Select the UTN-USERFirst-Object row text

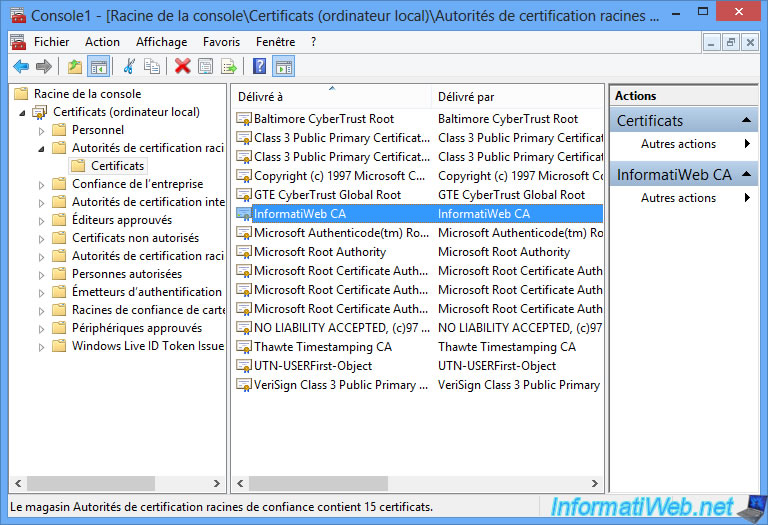(x=313, y=366)
